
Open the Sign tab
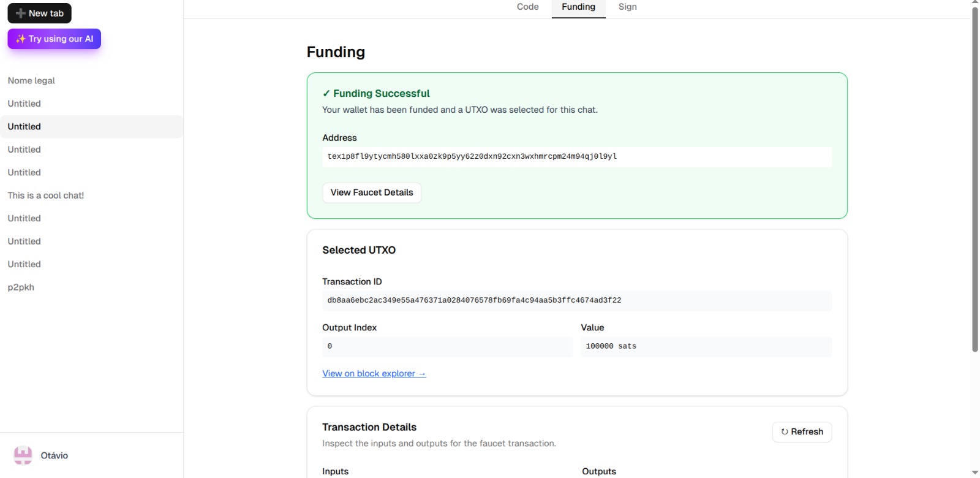tap(627, 7)
